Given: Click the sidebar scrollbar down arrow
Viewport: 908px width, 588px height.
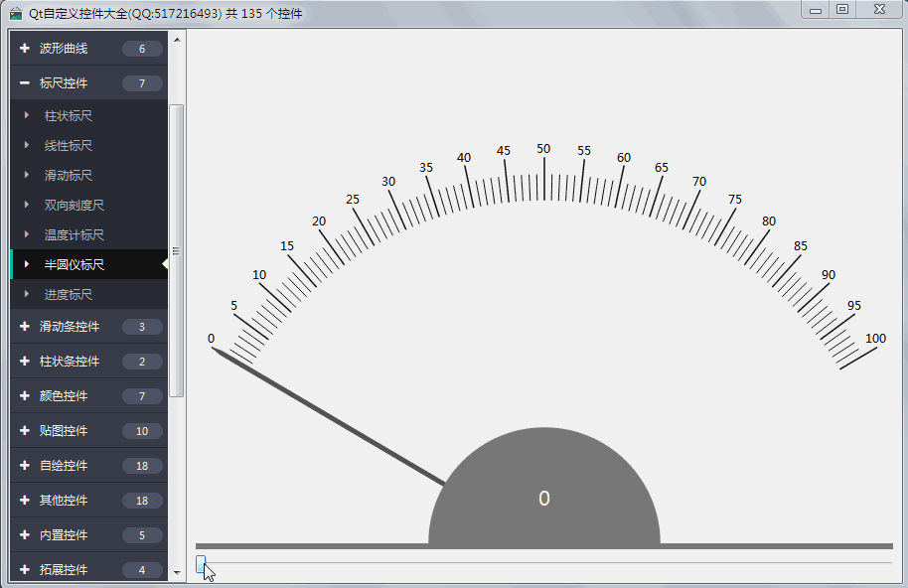Looking at the screenshot, I should click(x=177, y=573).
